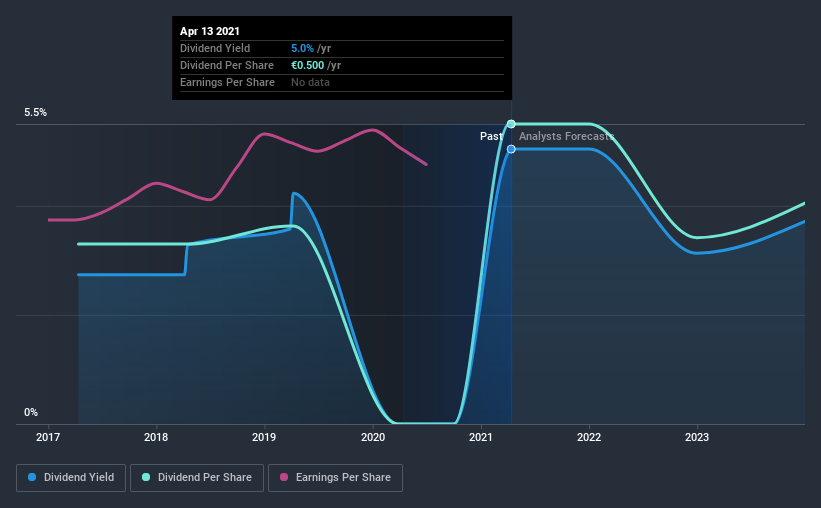Toggle the Dividend Per Share legend button
The width and height of the screenshot is (821, 508).
(x=197, y=478)
